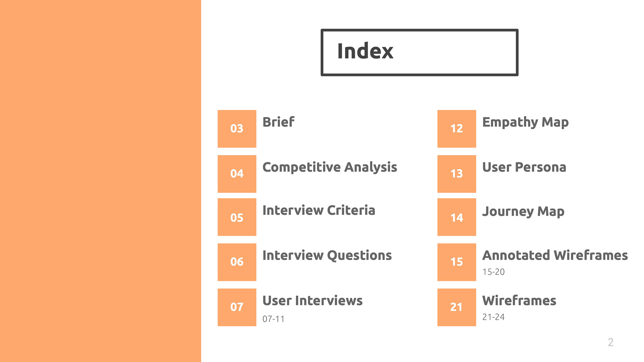Select the orange 13 number tile
644x362 pixels.
[457, 174]
